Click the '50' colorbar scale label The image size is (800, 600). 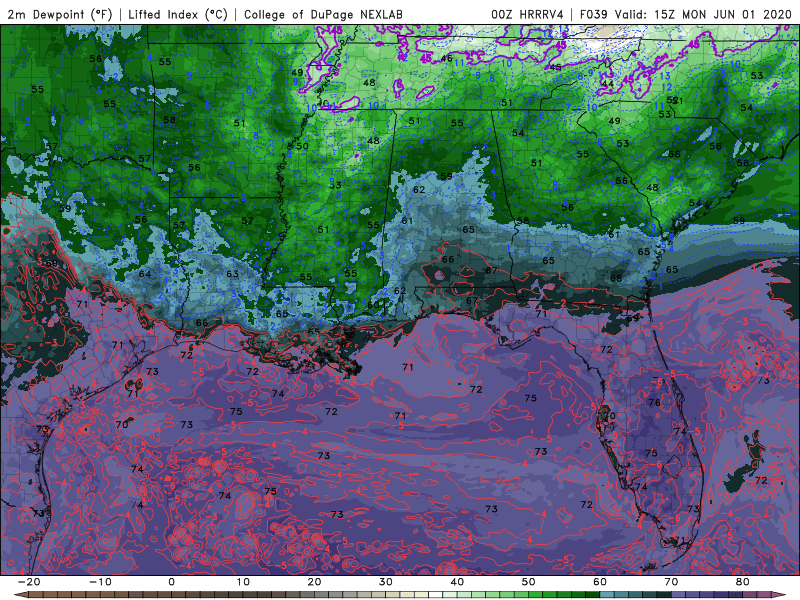(529, 582)
